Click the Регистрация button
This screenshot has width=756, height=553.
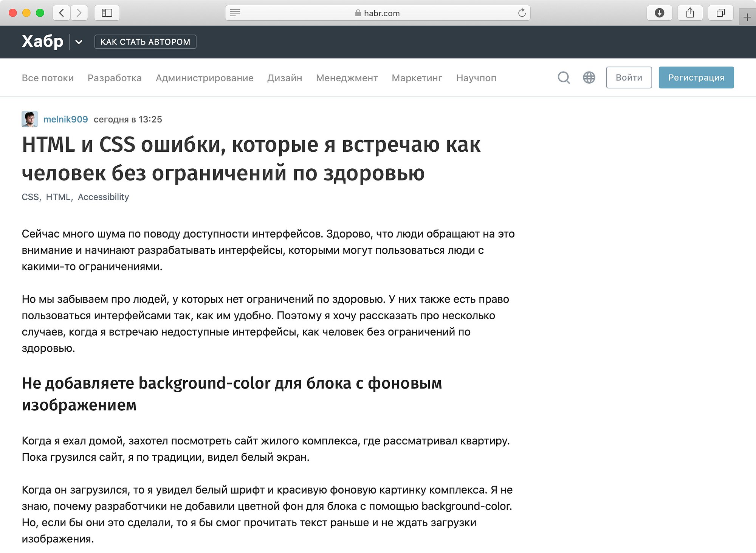696,78
